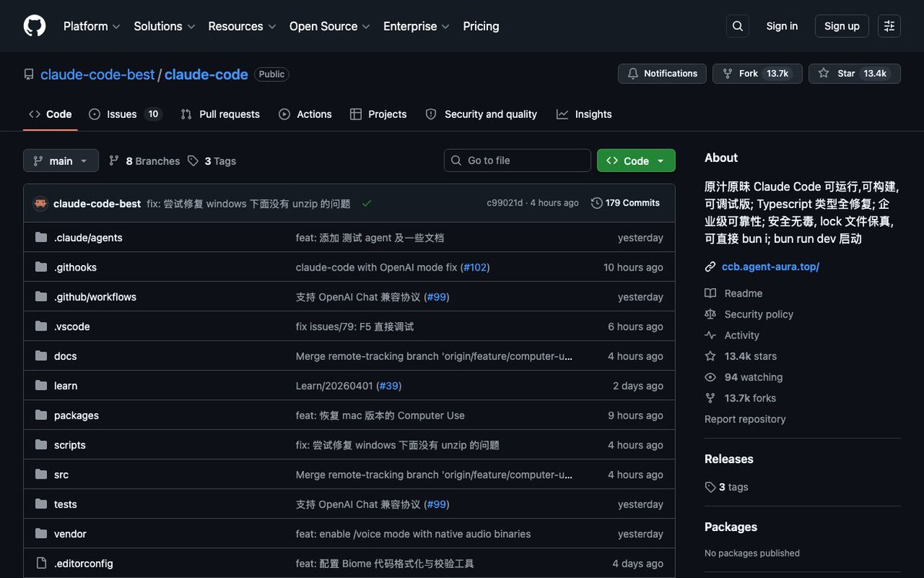Viewport: 924px width, 578px height.
Task: Open the green Code dropdown button
Action: pyautogui.click(x=636, y=160)
